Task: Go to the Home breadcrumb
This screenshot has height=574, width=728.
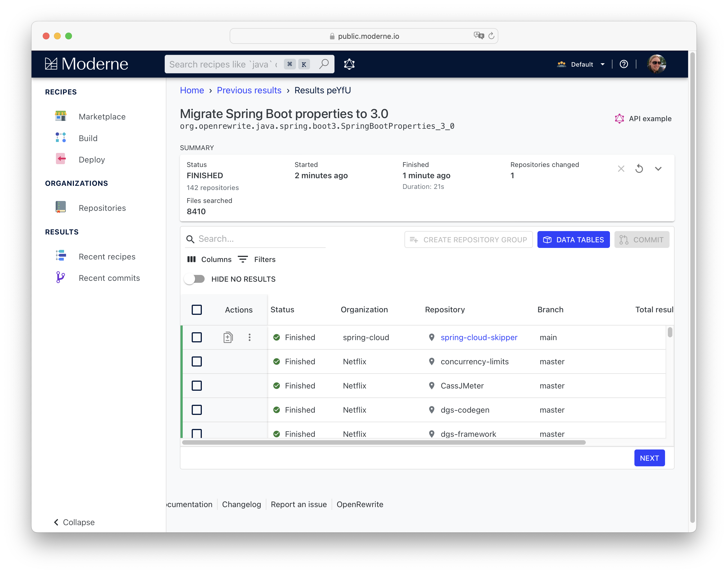Action: tap(192, 90)
